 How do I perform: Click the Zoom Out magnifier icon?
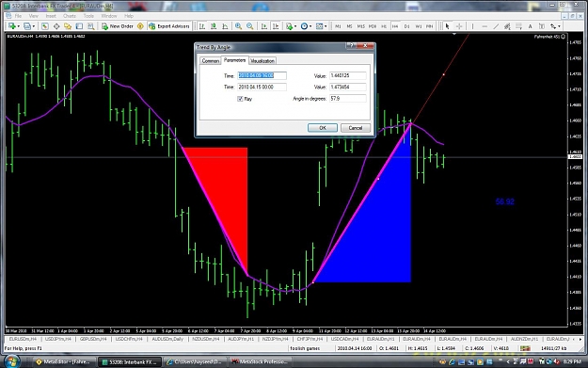click(249, 26)
